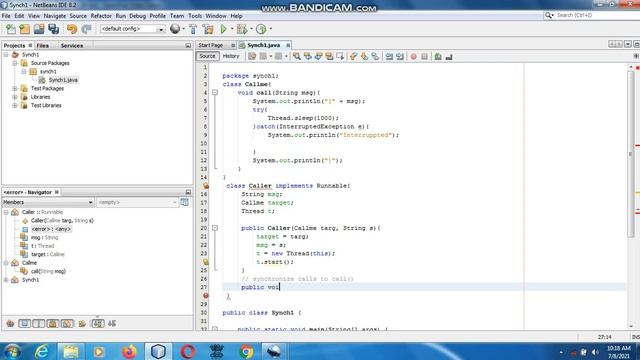Image resolution: width=640 pixels, height=360 pixels.
Task: Click the Open Project toolbar icon
Action: pos(39,29)
